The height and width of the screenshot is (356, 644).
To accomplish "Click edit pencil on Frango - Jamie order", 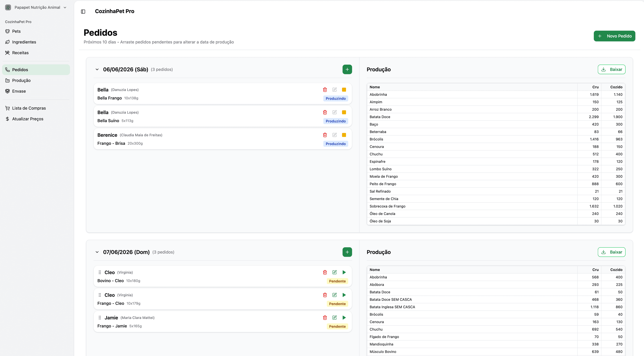I will (335, 318).
